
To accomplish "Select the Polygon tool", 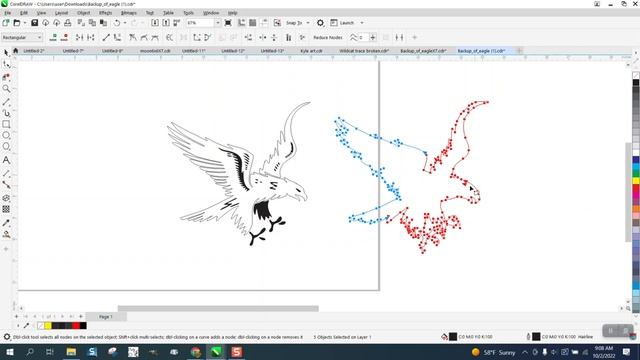I will 6,147.
